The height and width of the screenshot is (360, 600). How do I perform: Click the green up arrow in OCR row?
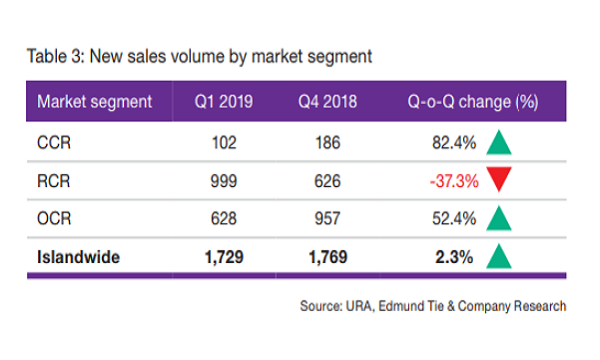(x=499, y=218)
